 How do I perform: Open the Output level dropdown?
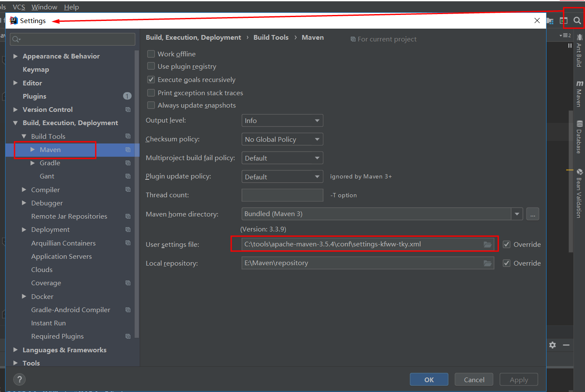(x=282, y=120)
